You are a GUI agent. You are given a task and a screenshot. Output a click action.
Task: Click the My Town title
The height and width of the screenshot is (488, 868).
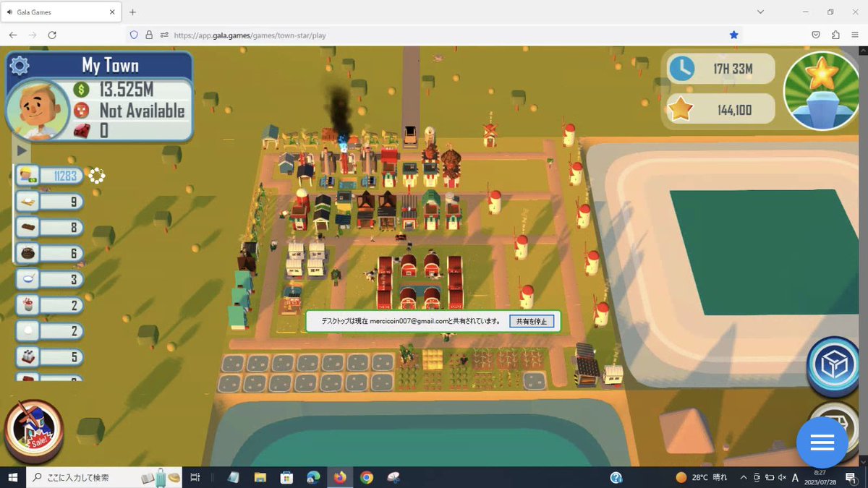[110, 66]
